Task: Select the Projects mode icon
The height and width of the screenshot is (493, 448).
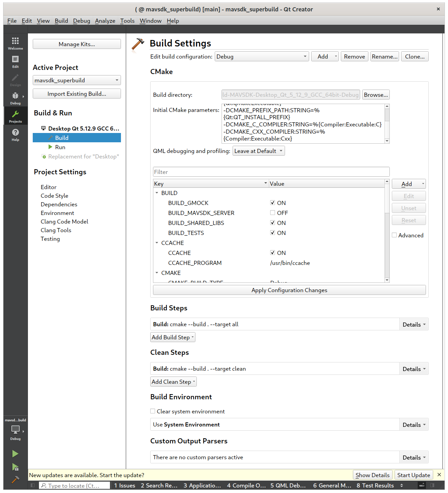Action: [15, 116]
